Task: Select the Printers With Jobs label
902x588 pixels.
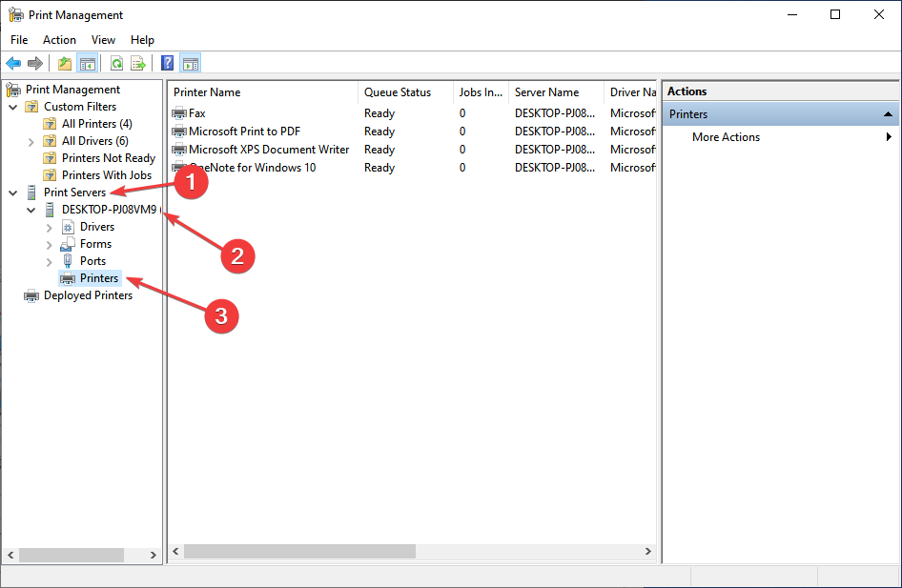Action: pos(107,175)
